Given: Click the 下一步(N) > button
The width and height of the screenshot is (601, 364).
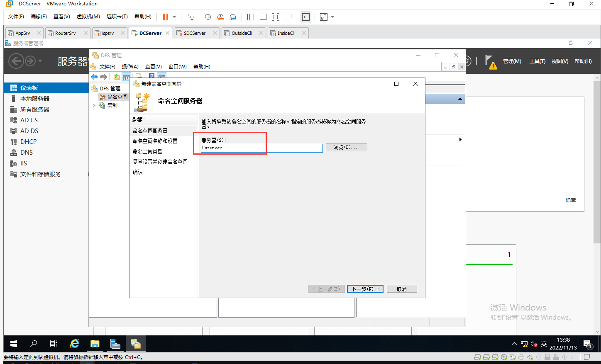Looking at the screenshot, I should (365, 289).
